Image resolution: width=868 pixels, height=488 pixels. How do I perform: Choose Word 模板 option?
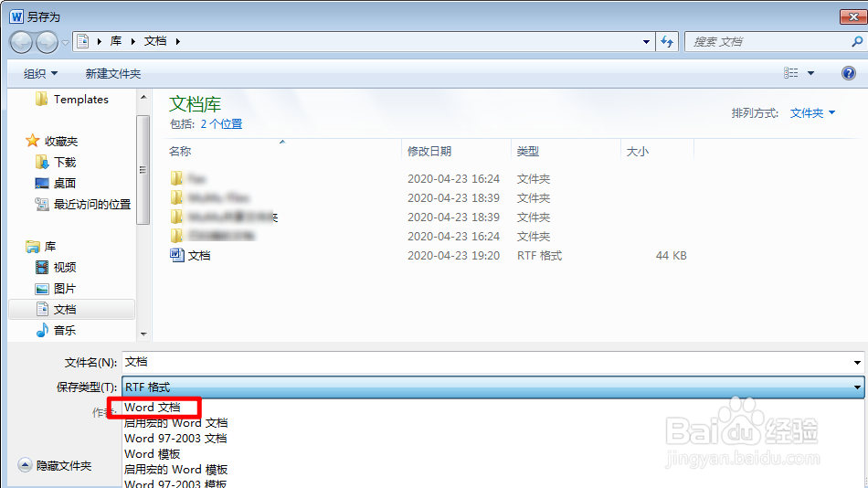pyautogui.click(x=153, y=453)
